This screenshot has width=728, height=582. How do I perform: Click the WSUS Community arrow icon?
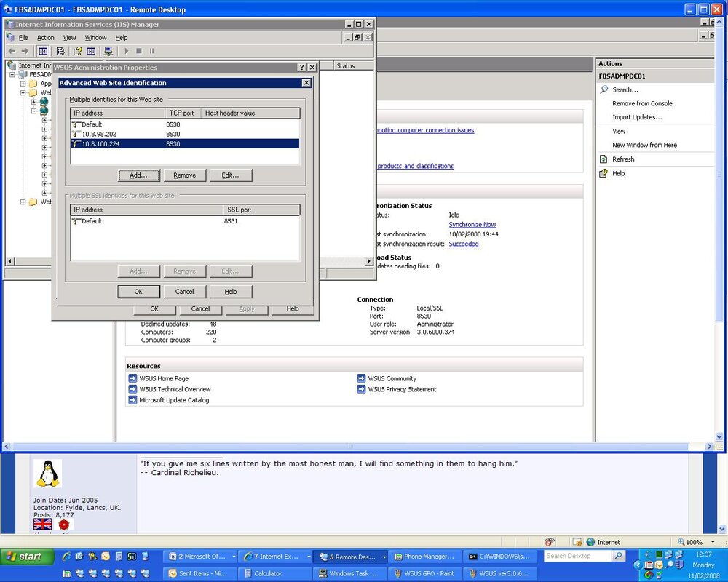tap(361, 378)
